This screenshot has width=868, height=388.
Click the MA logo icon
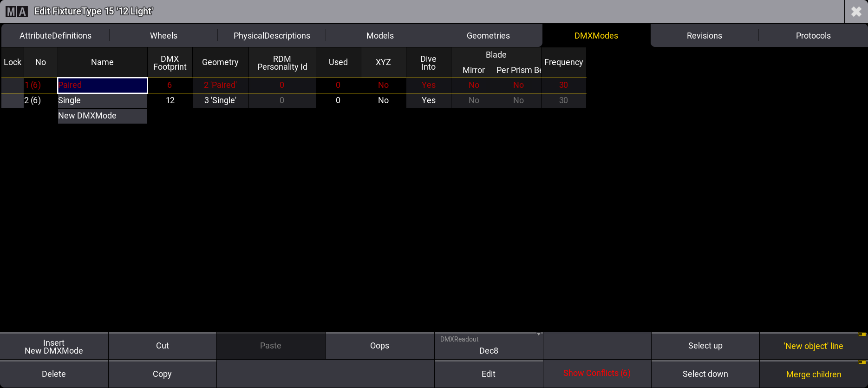[x=17, y=12]
